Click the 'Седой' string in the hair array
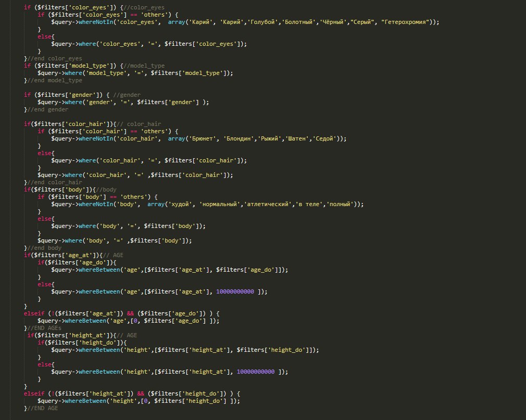526x420 pixels. point(324,139)
